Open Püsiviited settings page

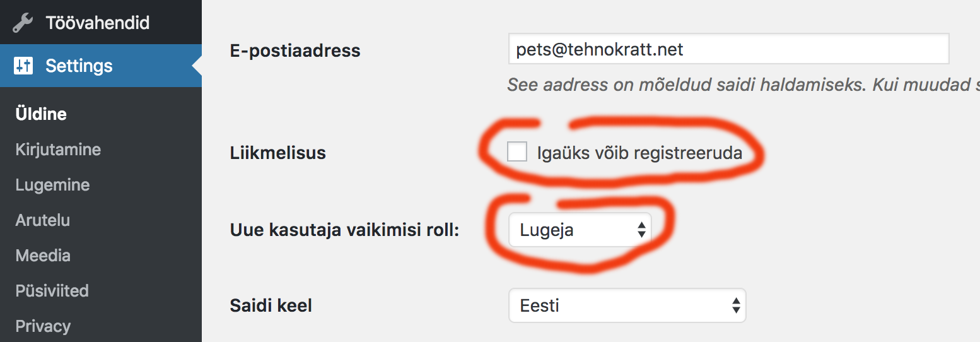point(52,291)
